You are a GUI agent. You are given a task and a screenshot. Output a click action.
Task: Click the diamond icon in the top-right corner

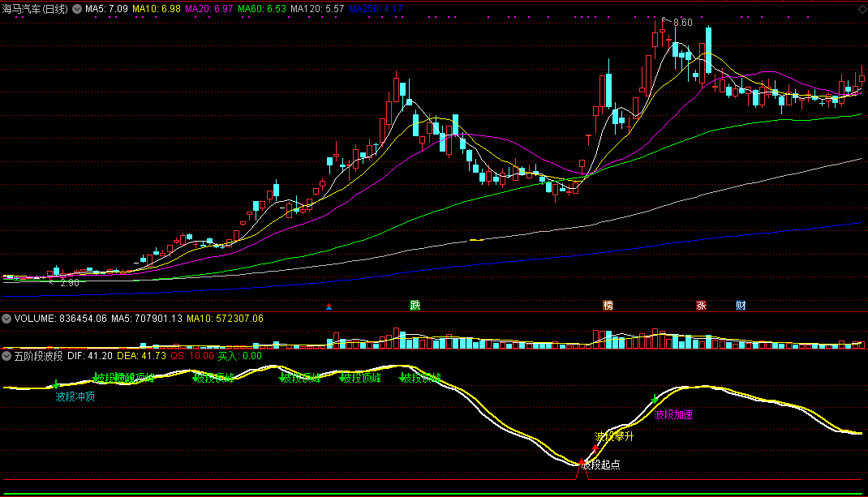pos(862,10)
